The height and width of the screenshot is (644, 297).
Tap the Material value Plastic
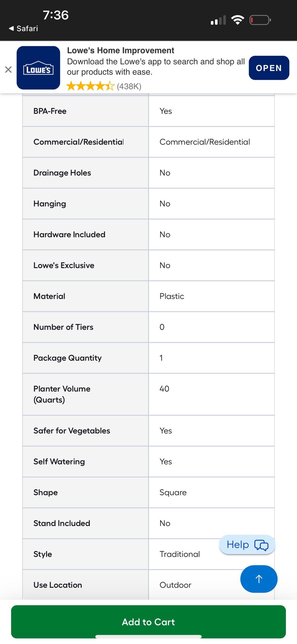172,296
